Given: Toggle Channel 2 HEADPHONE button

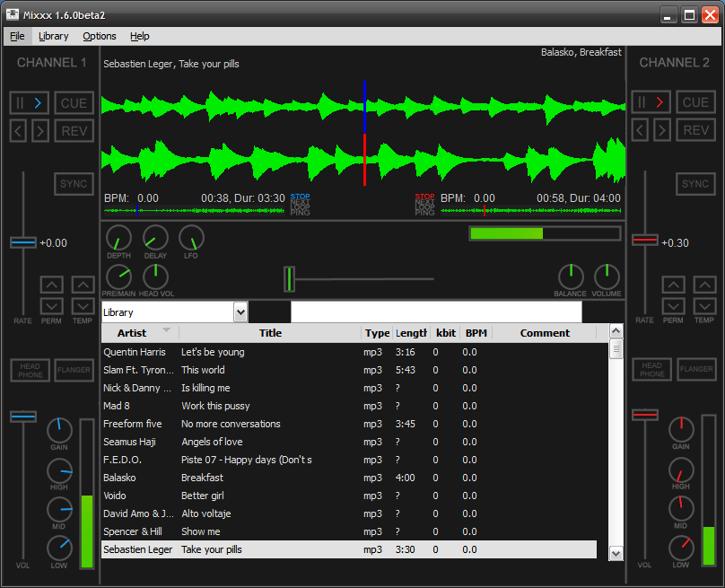Looking at the screenshot, I should click(652, 370).
